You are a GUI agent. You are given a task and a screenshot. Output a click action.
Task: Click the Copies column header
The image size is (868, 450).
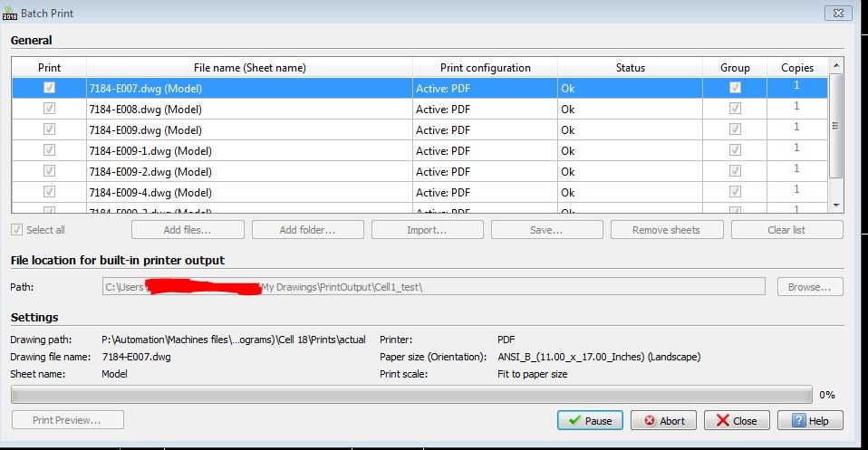pyautogui.click(x=797, y=68)
